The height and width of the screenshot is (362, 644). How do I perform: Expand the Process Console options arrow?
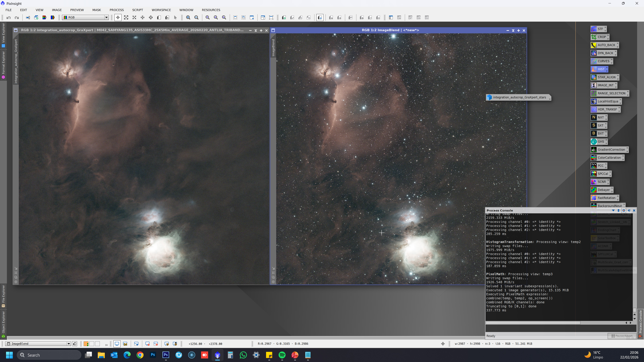click(x=613, y=211)
